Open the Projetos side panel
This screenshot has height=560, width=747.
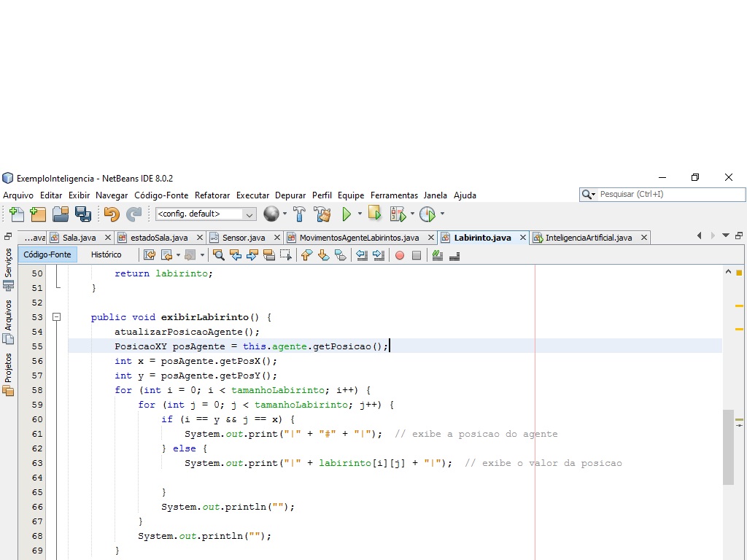pos(7,375)
